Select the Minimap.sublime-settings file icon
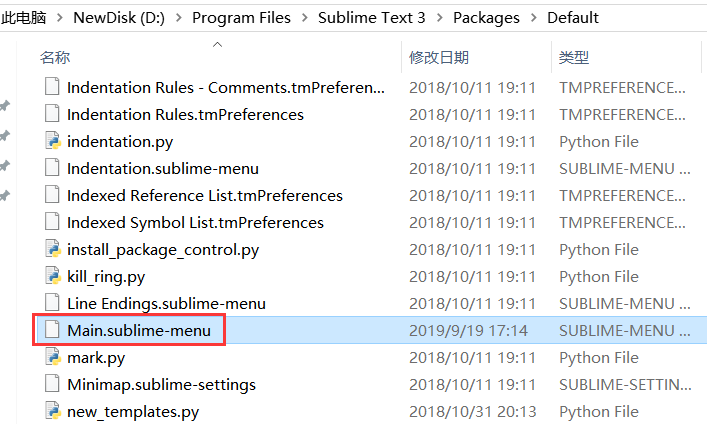 tap(52, 384)
